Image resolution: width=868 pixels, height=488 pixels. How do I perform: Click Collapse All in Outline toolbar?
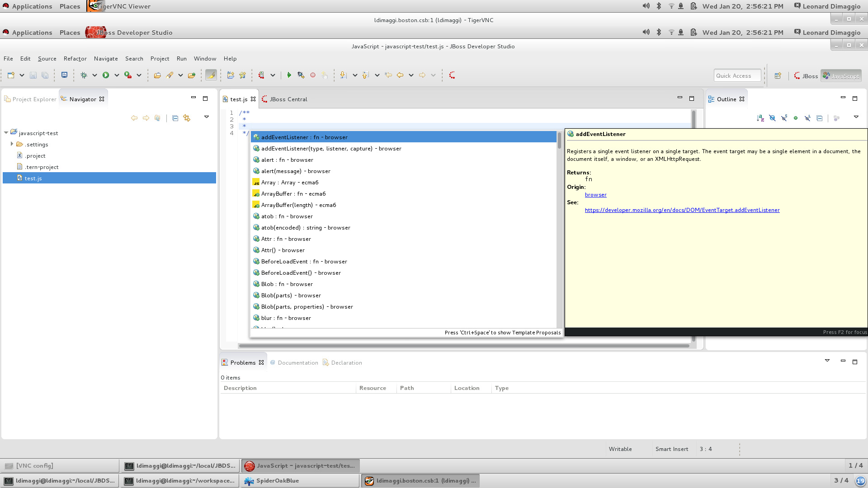(820, 118)
